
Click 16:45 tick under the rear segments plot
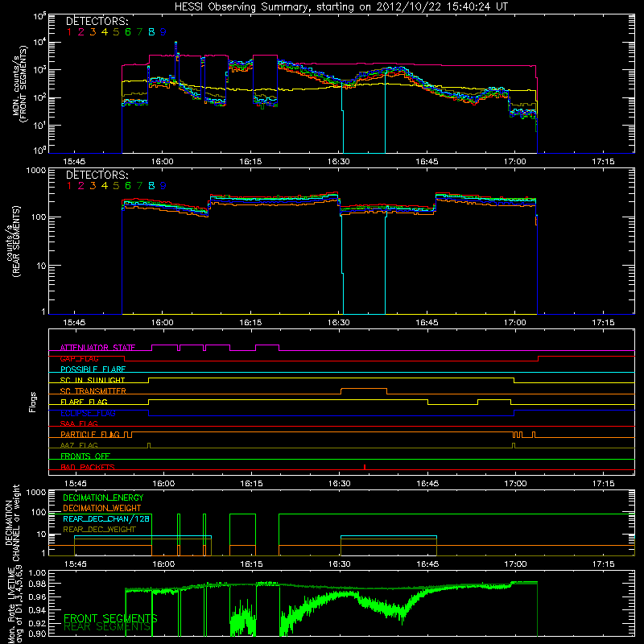point(427,323)
